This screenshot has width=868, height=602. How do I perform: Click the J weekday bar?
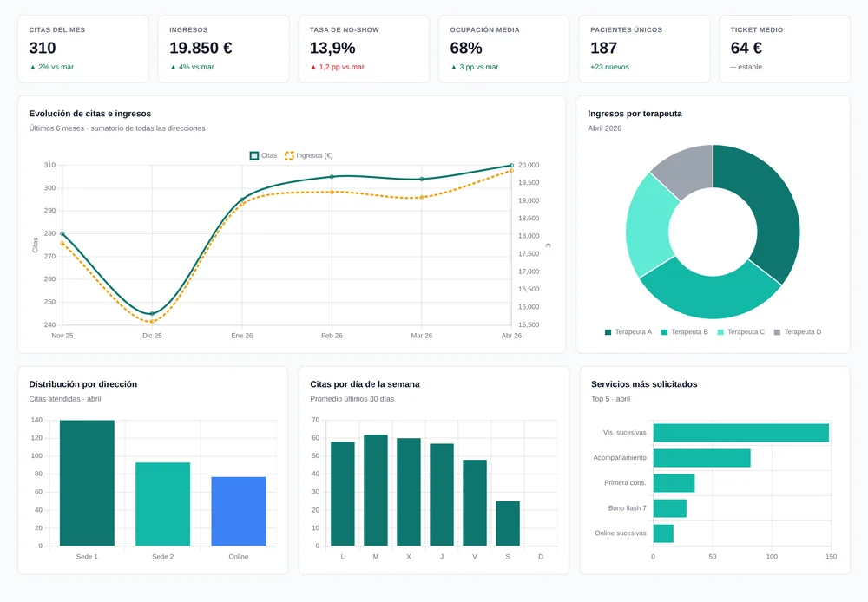click(442, 494)
